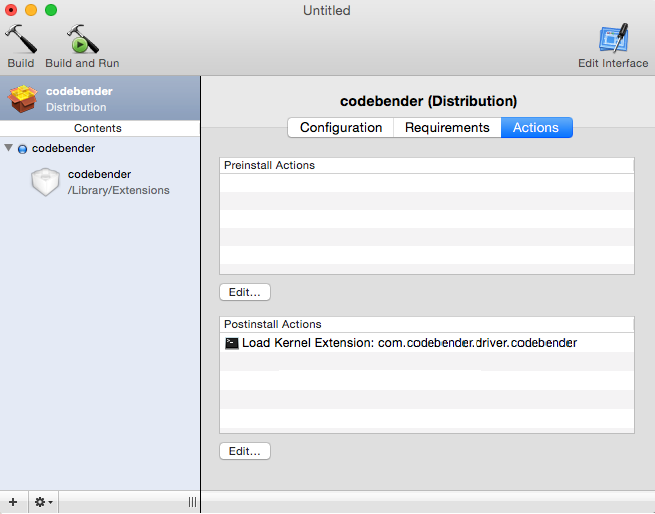
Task: Click the terminal icon beside Load Kernel Extension
Action: pyautogui.click(x=232, y=343)
